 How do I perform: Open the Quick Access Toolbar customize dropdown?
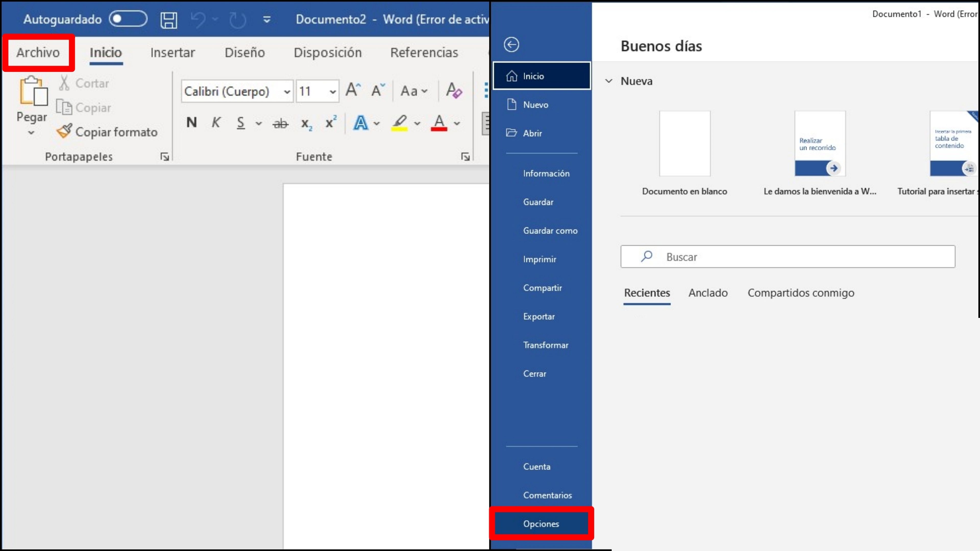[267, 19]
